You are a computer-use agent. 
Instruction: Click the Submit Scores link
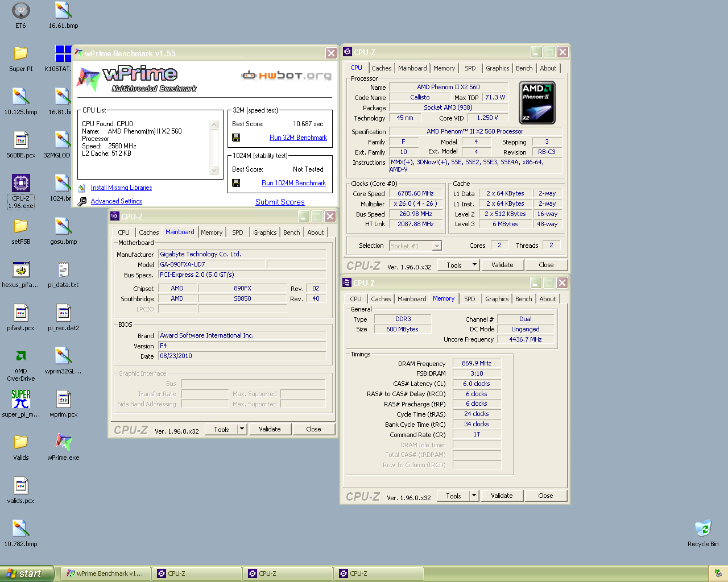click(x=280, y=202)
